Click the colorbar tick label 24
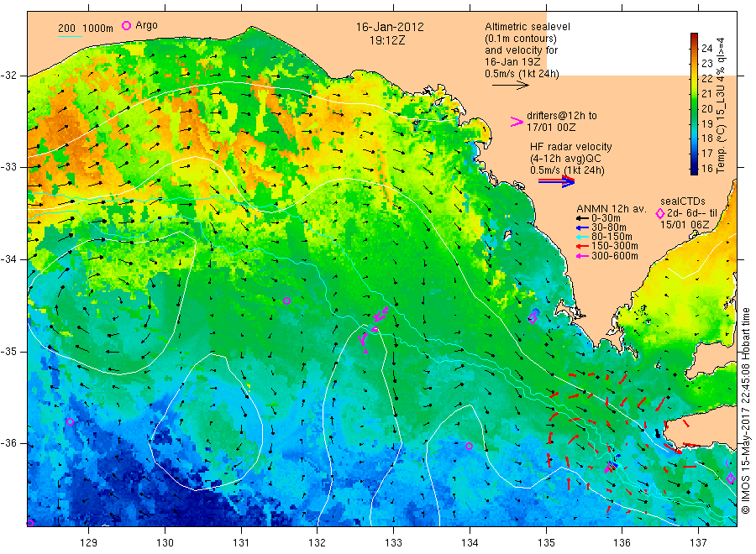Image resolution: width=756 pixels, height=554 pixels. pos(706,48)
